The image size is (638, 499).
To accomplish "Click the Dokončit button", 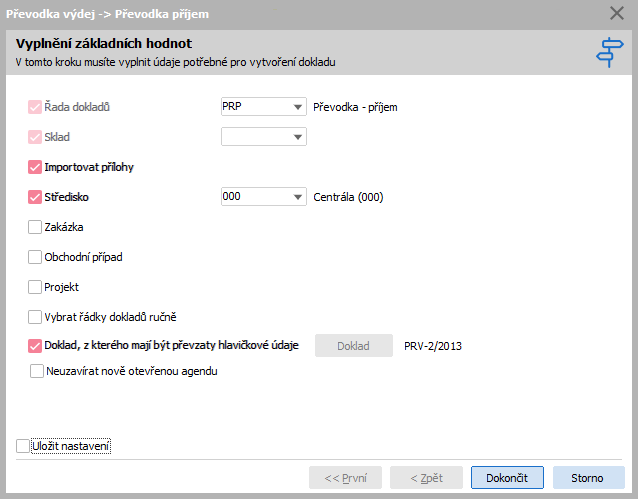I will click(507, 477).
